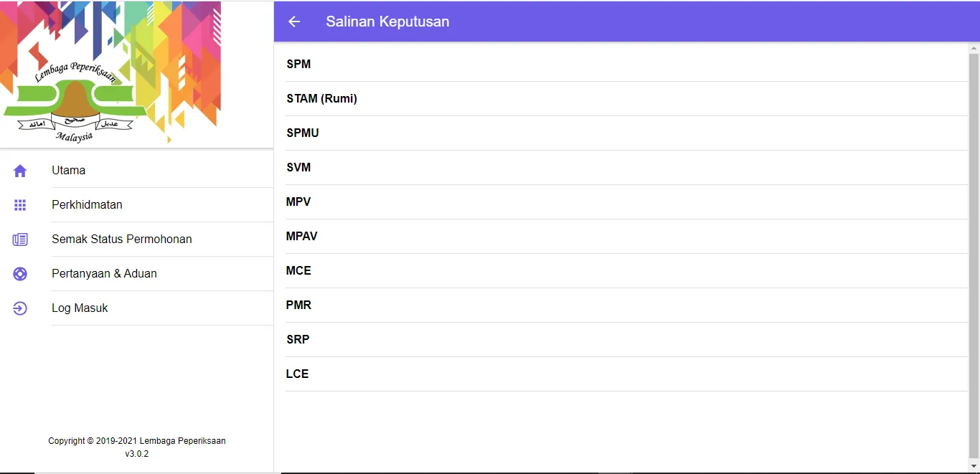Image resolution: width=980 pixels, height=474 pixels.
Task: Open the Perkhidmatan menu item
Action: [137, 205]
